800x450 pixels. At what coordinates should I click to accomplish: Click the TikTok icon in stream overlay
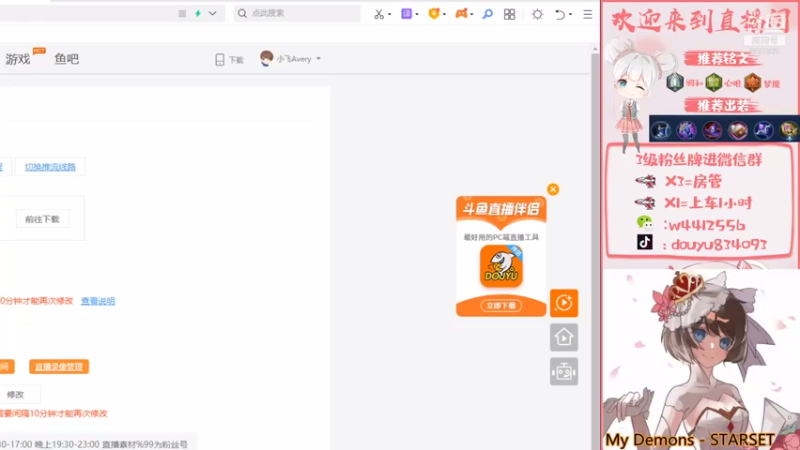pos(644,242)
